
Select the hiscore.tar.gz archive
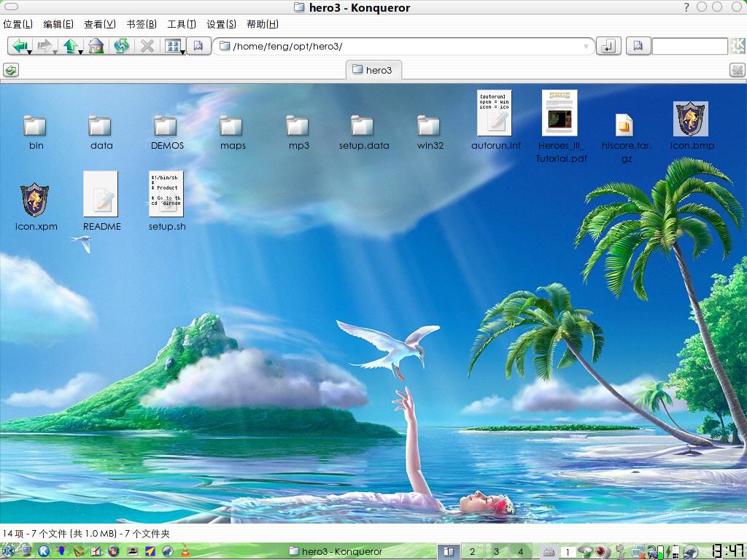click(626, 138)
